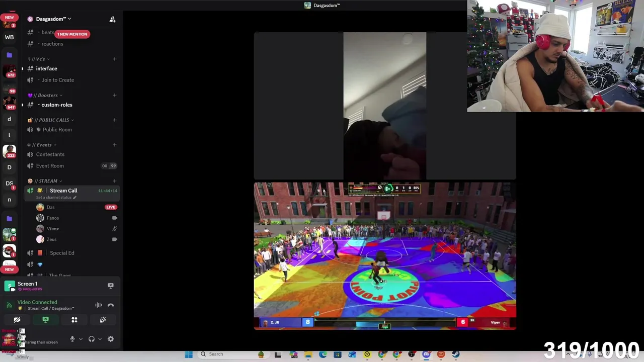Open the Activities launcher in voice panel
Image resolution: width=644 pixels, height=362 pixels.
(74, 320)
